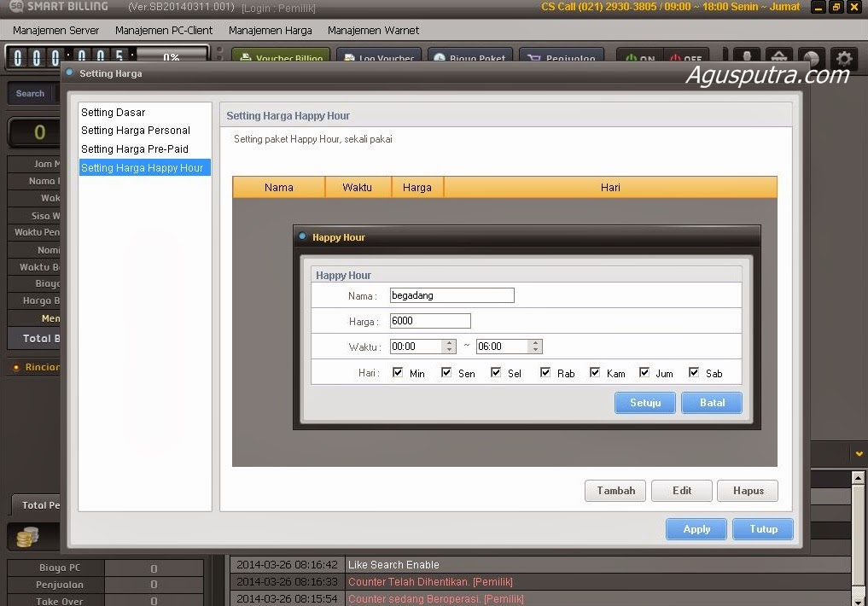The height and width of the screenshot is (606, 868).
Task: Toggle the Sel day checkbox
Action: coord(496,372)
